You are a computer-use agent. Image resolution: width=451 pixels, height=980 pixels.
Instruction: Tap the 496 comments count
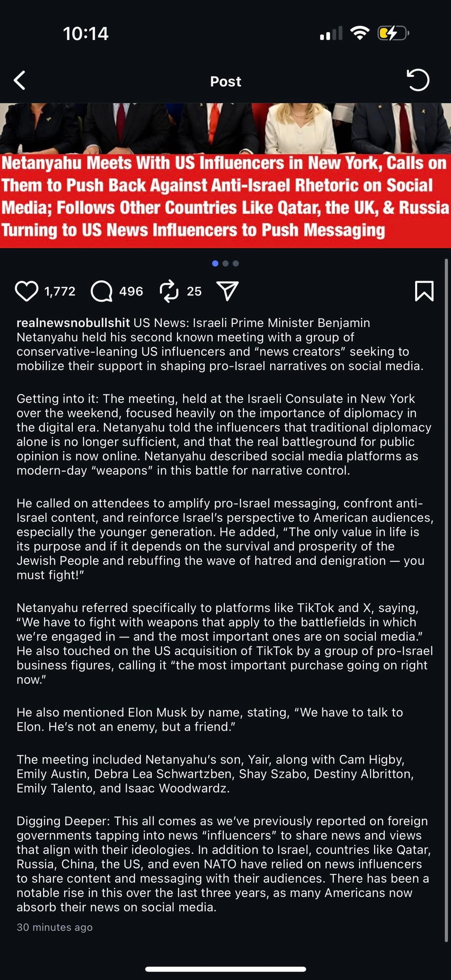coord(131,291)
